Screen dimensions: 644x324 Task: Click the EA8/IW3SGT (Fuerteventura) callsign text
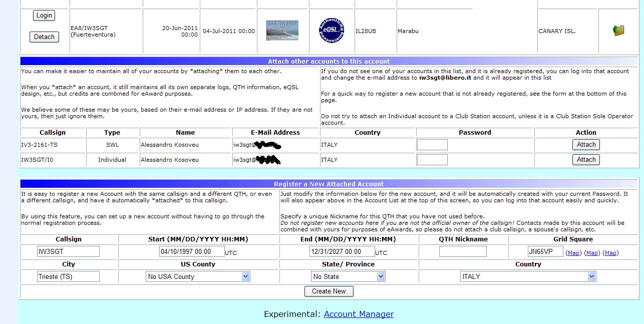pyautogui.click(x=93, y=32)
